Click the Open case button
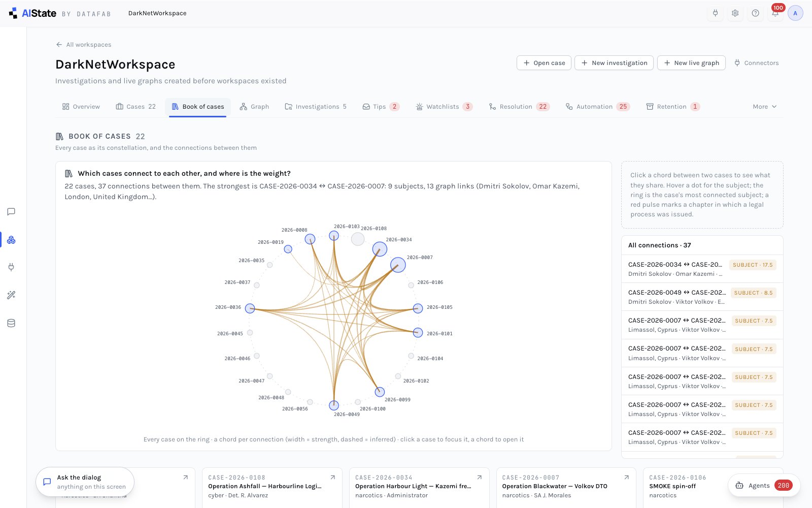Image resolution: width=812 pixels, height=508 pixels. 544,63
